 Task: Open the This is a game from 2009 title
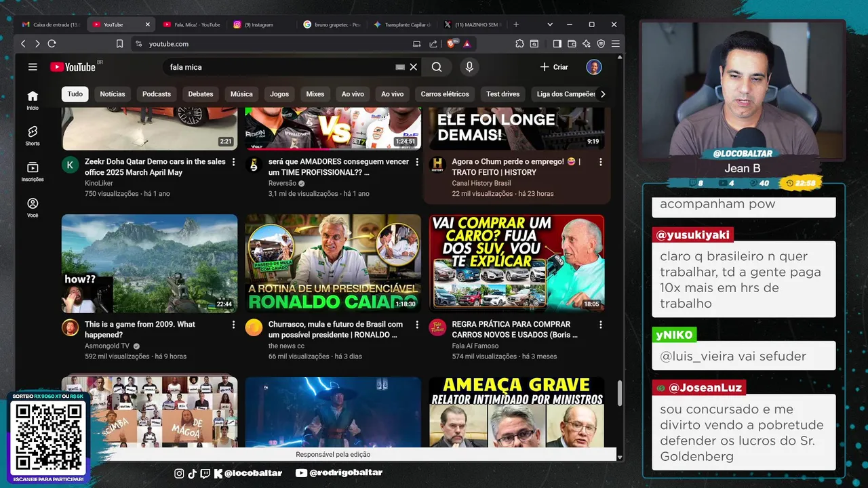click(140, 329)
